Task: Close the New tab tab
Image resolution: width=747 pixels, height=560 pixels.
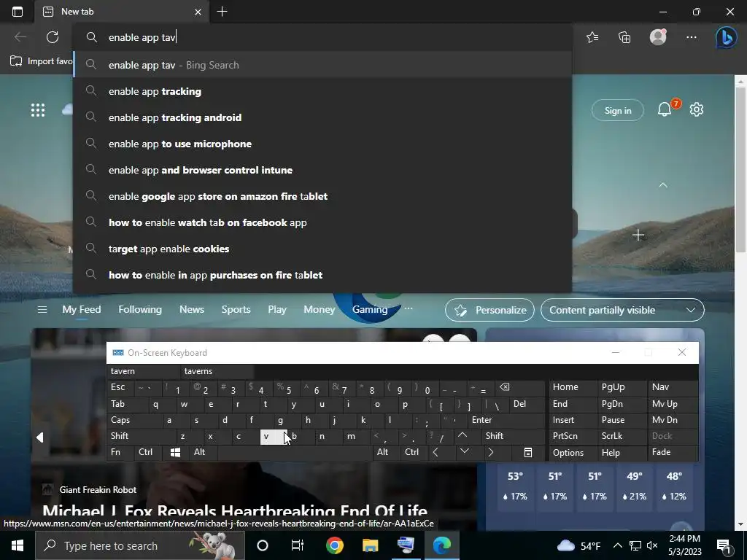Action: click(198, 12)
